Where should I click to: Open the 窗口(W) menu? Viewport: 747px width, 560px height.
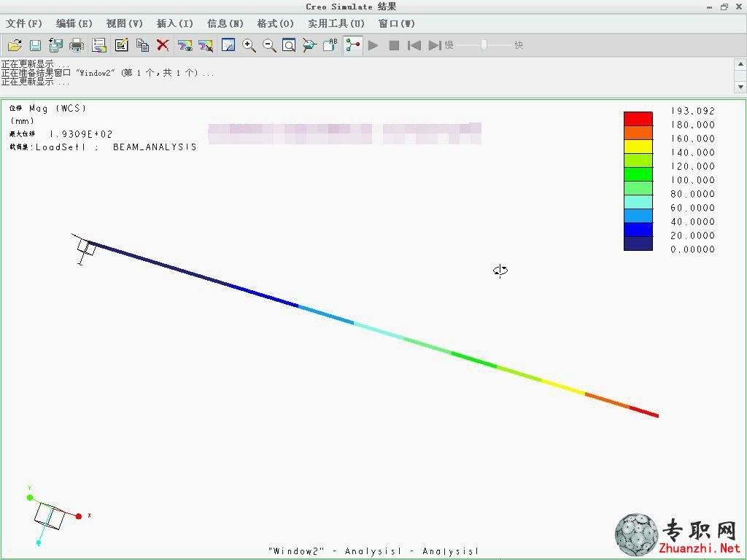pyautogui.click(x=396, y=23)
